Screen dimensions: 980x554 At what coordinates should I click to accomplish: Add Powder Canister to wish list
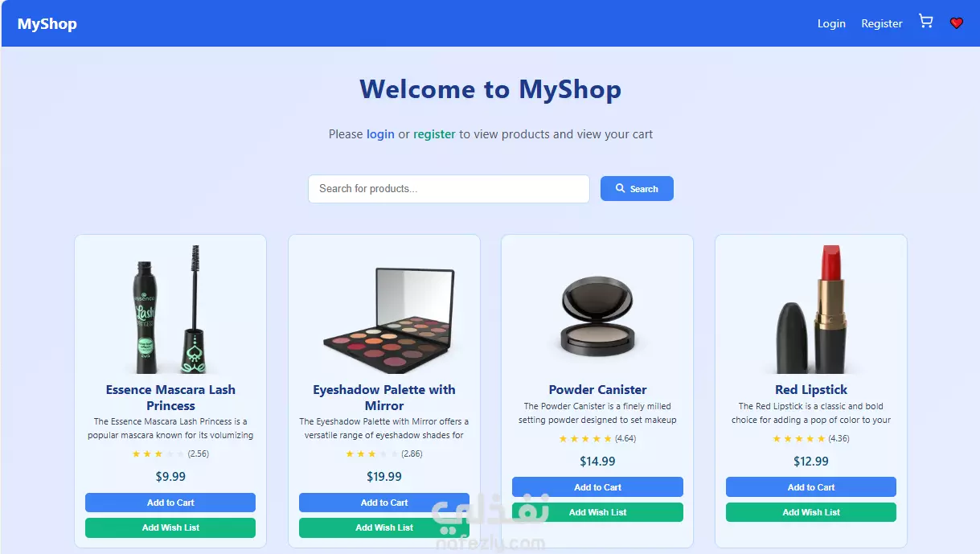(x=597, y=512)
